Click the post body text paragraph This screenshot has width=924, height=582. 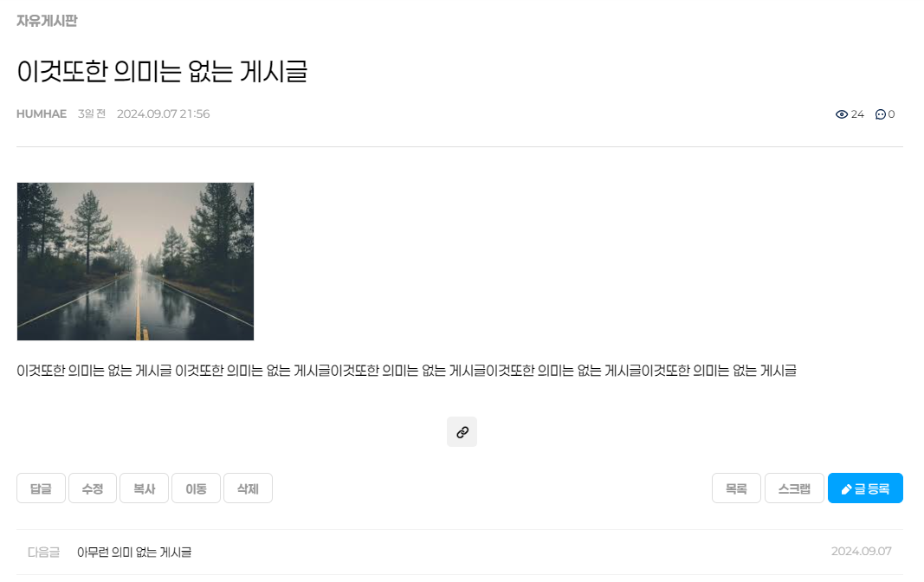(x=407, y=371)
